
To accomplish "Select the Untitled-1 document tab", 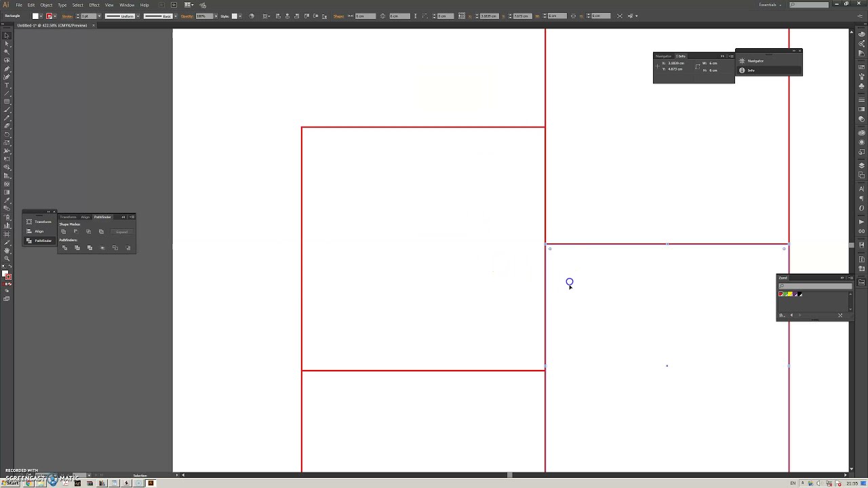I will click(52, 25).
